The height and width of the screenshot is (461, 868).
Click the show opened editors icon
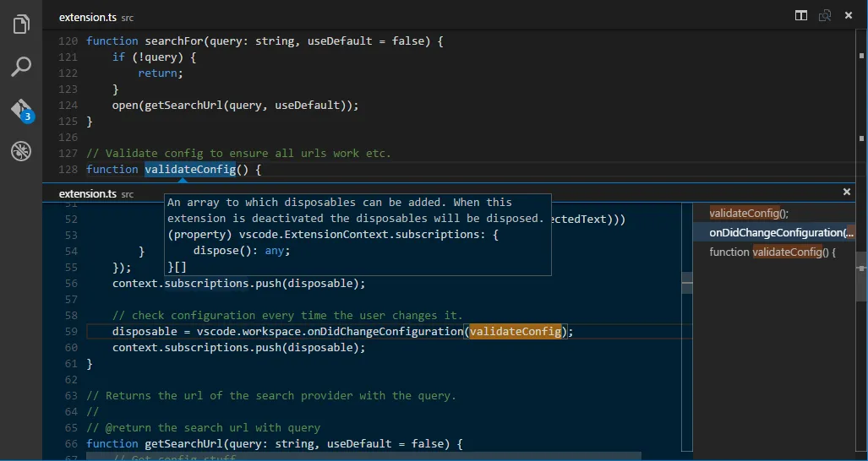pyautogui.click(x=825, y=16)
